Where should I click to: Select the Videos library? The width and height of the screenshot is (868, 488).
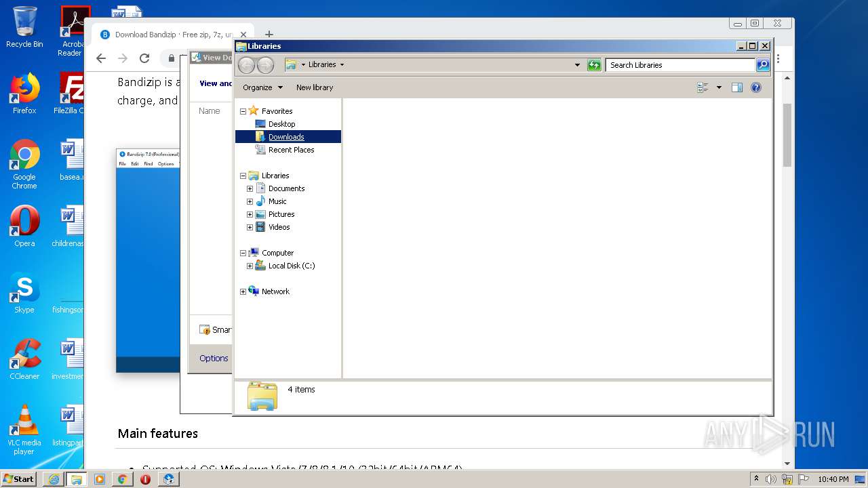[279, 227]
